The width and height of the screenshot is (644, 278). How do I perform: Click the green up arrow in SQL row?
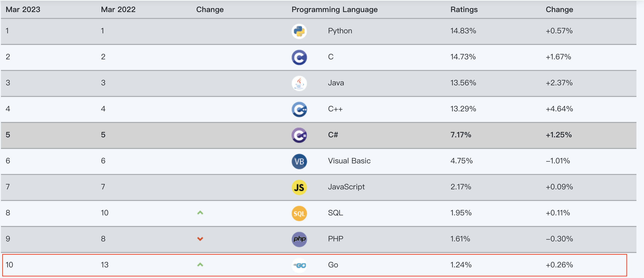200,213
